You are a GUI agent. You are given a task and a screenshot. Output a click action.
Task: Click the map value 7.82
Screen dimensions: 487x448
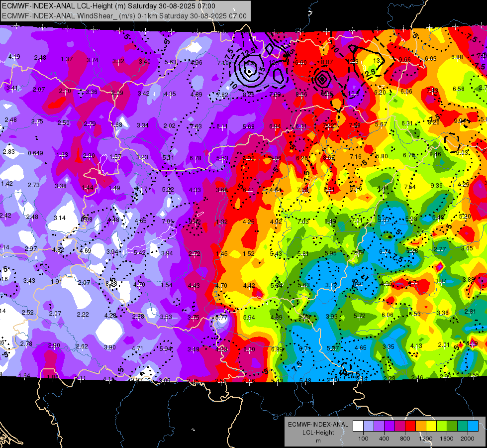coord(222,95)
